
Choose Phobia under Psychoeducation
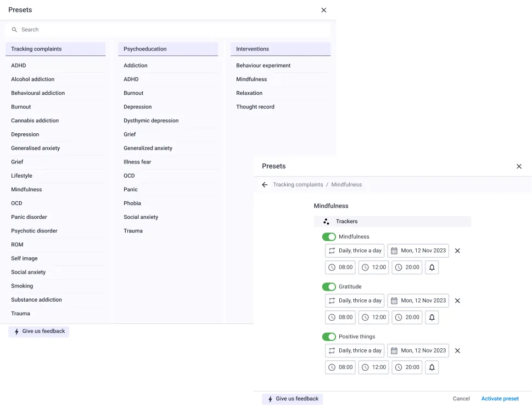168,203
